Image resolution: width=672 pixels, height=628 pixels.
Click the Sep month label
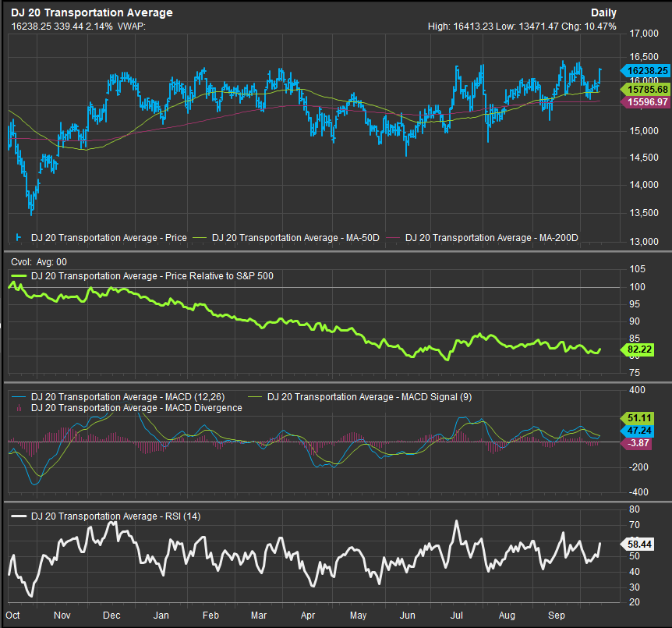[x=557, y=616]
